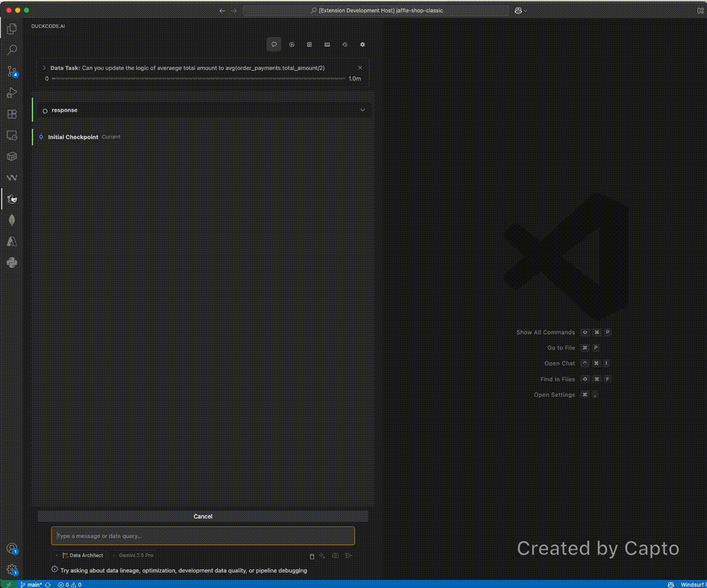Click the panel/card icon in DuckCode toolbar

(327, 44)
